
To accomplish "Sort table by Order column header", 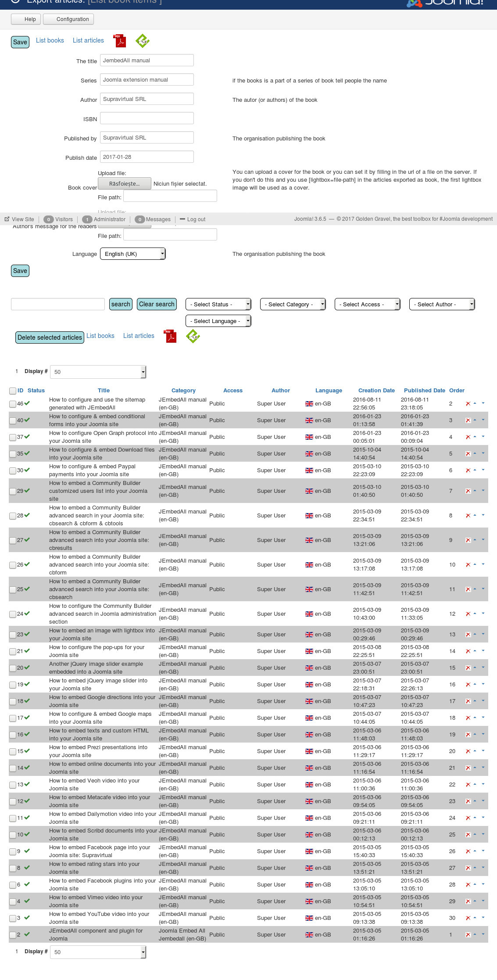I will point(457,390).
